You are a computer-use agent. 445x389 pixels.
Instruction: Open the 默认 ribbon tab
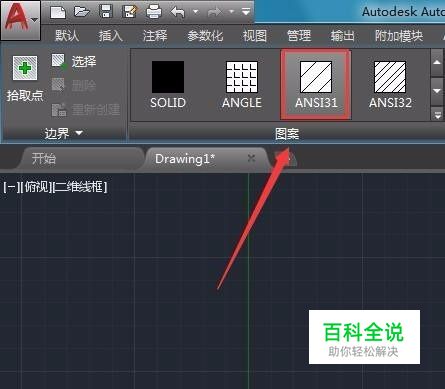click(x=67, y=35)
